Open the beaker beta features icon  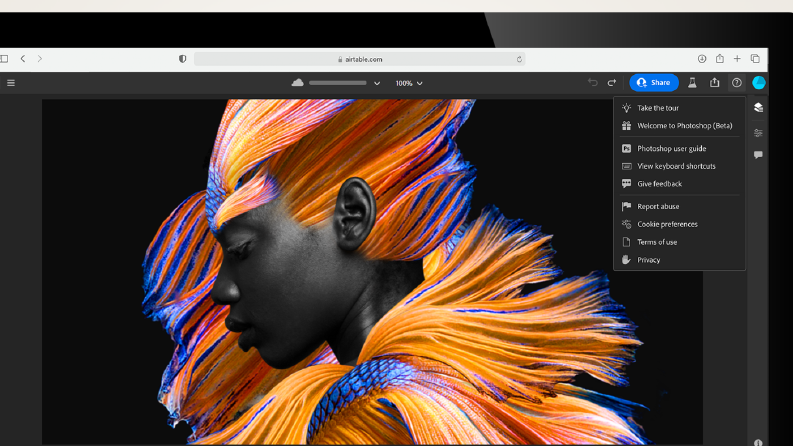(692, 82)
